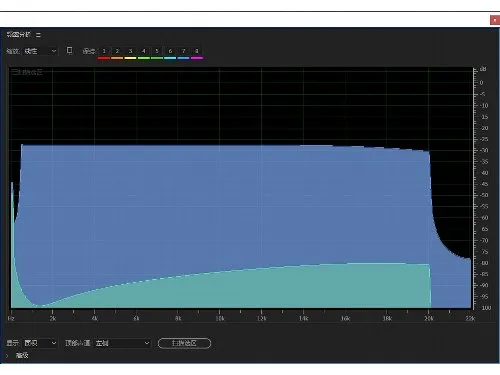Click the Frequency Analysis panel title tab
500x375 pixels.
[19, 34]
